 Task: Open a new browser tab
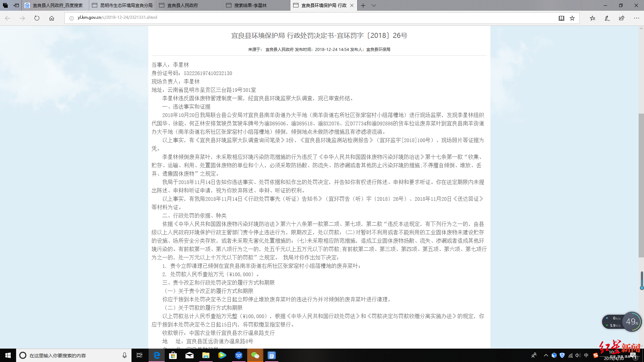(x=363, y=5)
